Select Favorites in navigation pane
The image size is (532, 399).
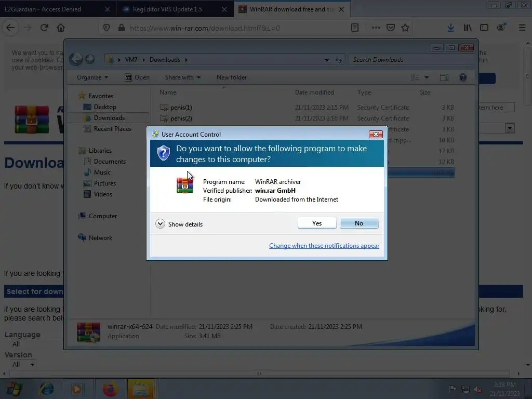[x=101, y=96]
